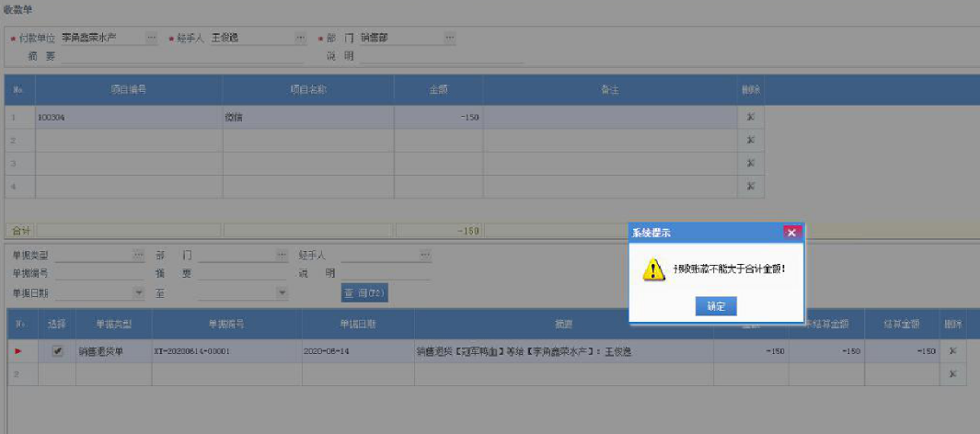This screenshot has height=434, width=980.
Task: Close the 系统提示 dialog with X
Action: click(791, 233)
